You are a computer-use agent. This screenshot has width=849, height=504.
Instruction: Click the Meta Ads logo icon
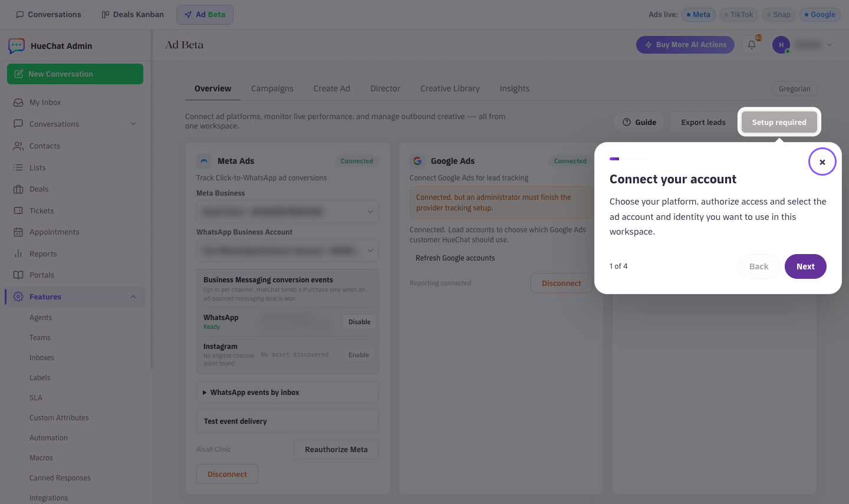pos(204,161)
